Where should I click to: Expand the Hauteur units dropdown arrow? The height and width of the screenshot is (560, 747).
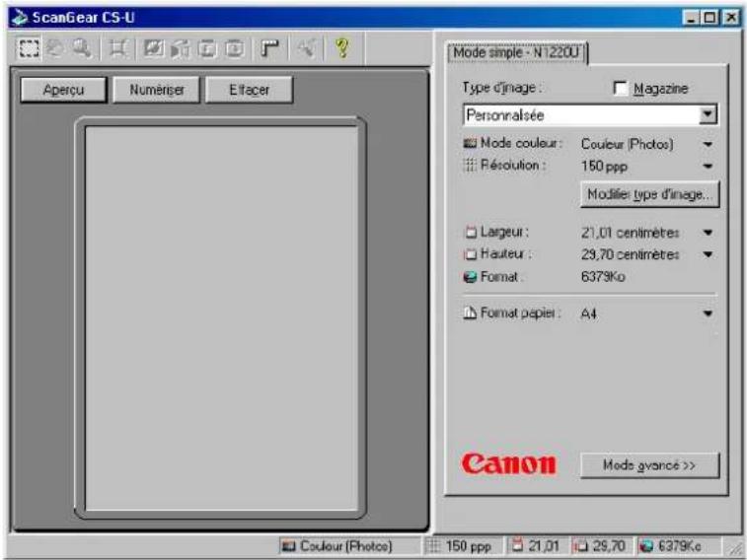708,254
